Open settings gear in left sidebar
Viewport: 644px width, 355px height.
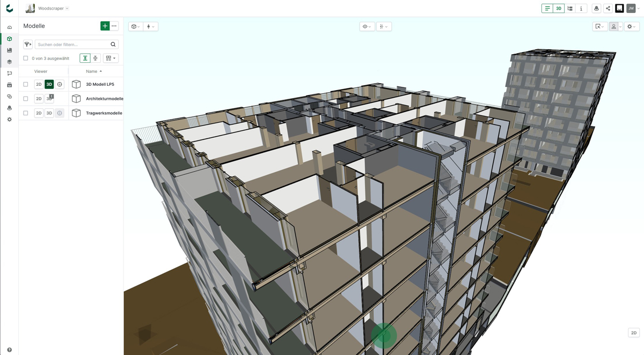click(9, 120)
